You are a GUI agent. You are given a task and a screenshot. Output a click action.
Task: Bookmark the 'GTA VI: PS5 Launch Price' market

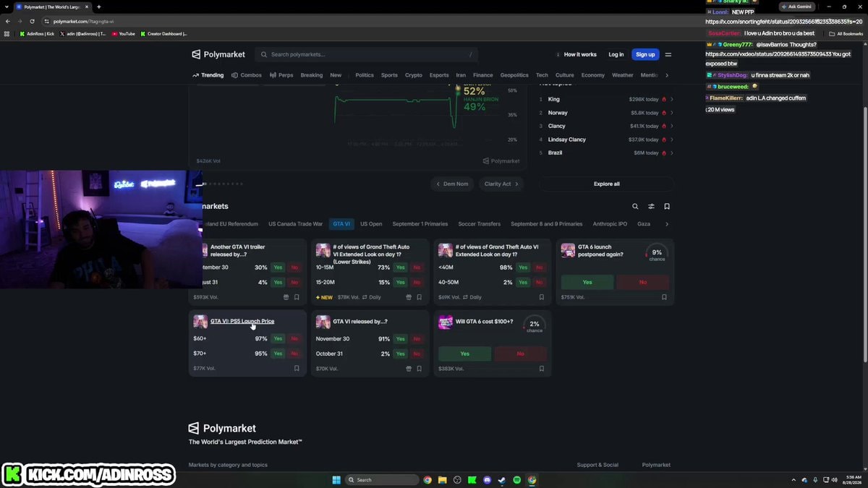[x=297, y=368]
